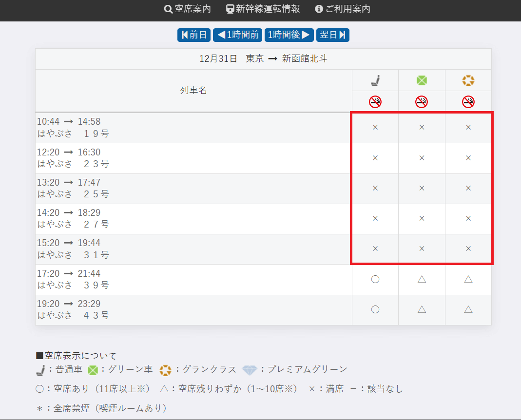Click no-smoking icon under ordinary car column
The width and height of the screenshot is (521, 420).
375,102
